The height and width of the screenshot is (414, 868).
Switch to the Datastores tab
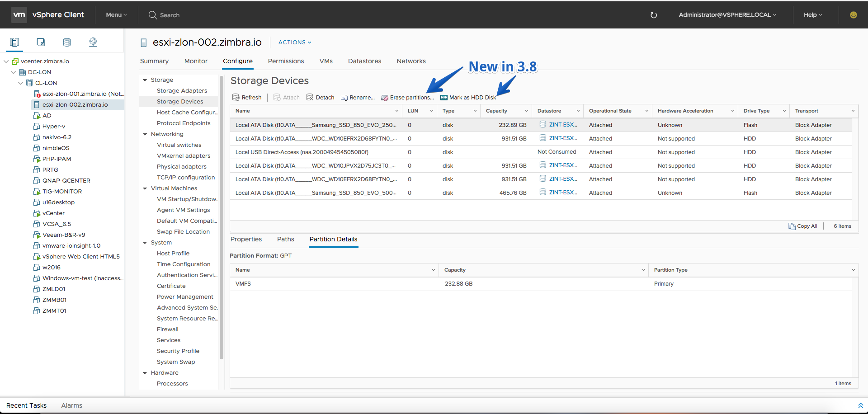tap(364, 61)
